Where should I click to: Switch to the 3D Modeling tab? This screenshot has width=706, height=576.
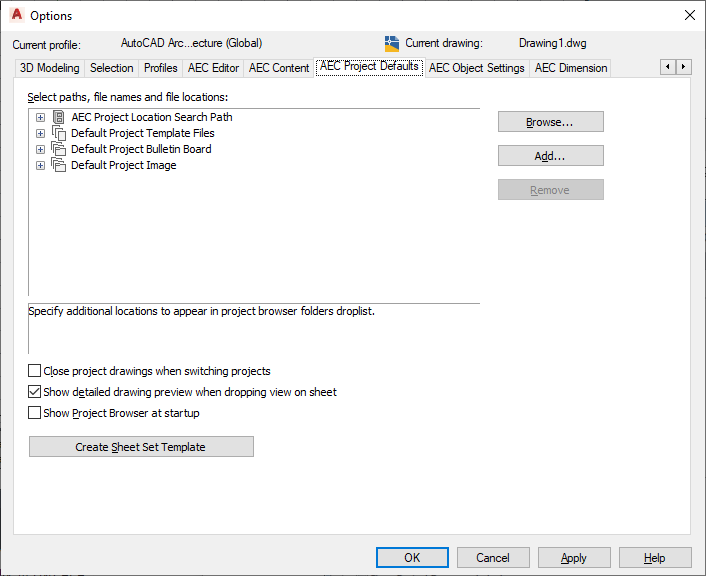50,68
